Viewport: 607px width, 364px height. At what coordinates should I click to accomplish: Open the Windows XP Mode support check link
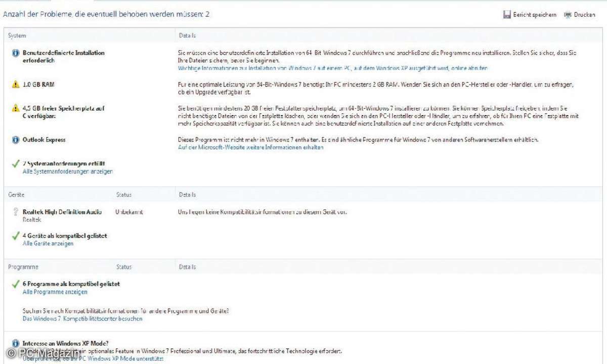(93, 358)
